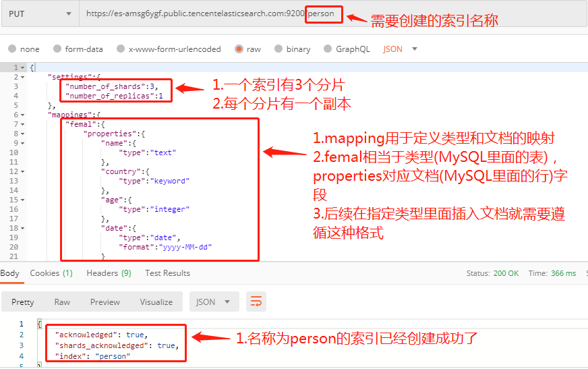
Task: Click the "yyyy-MM-dd" format value
Action: click(x=185, y=247)
